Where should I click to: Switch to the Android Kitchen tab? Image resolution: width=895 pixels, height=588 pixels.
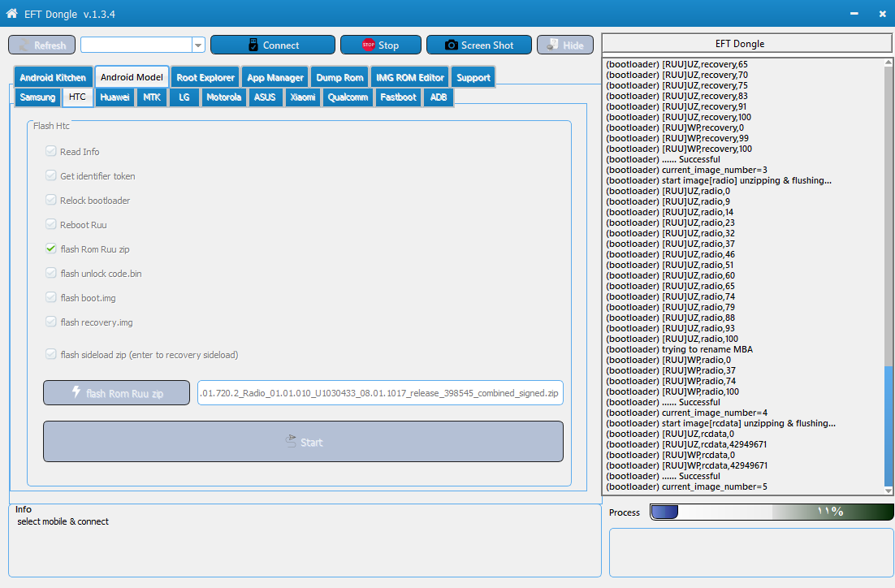tap(53, 77)
